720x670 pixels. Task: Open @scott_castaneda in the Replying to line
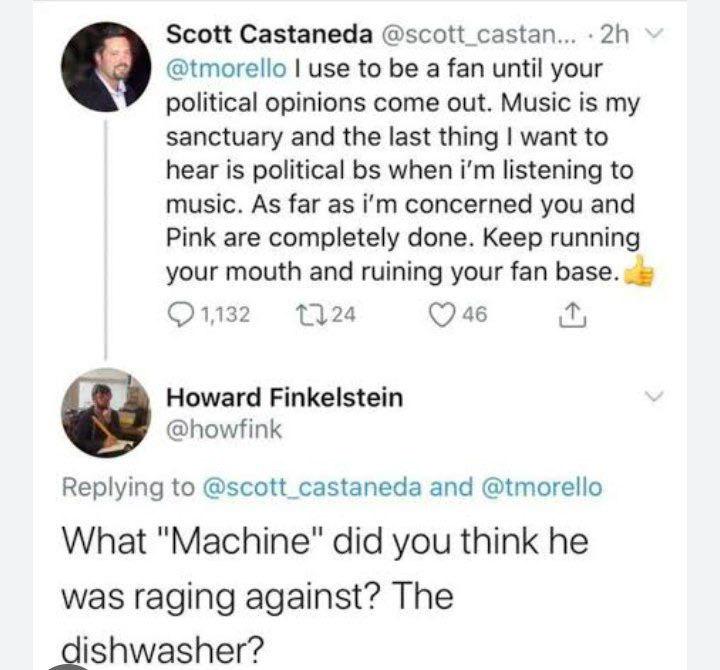(312, 487)
